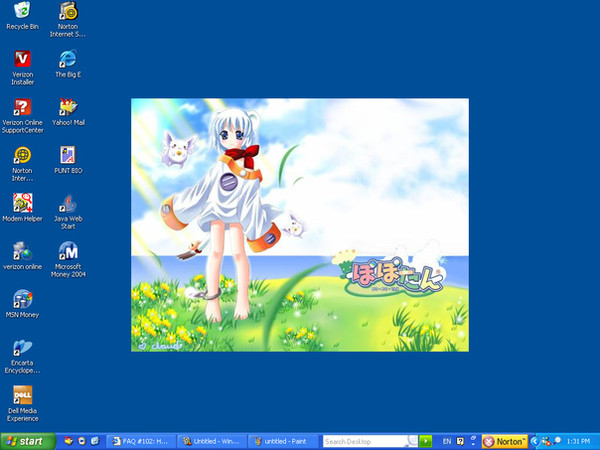Switch to Untitled - Win... taskbar window
This screenshot has height=450, width=600.
212,441
